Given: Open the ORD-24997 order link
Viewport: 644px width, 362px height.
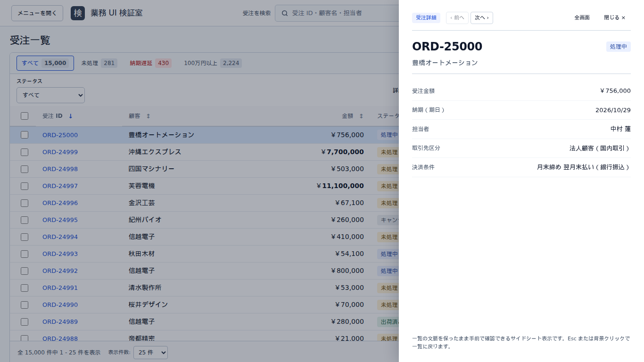Looking at the screenshot, I should (x=60, y=186).
